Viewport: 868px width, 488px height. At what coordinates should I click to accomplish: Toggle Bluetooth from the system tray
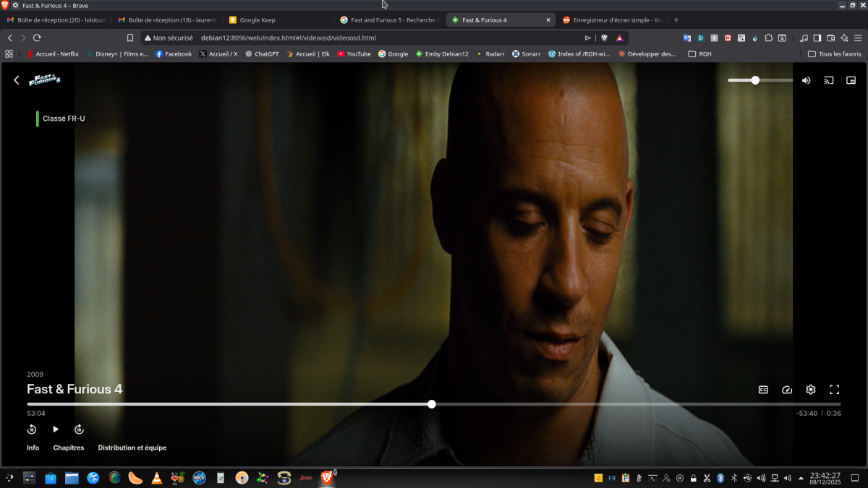click(720, 478)
